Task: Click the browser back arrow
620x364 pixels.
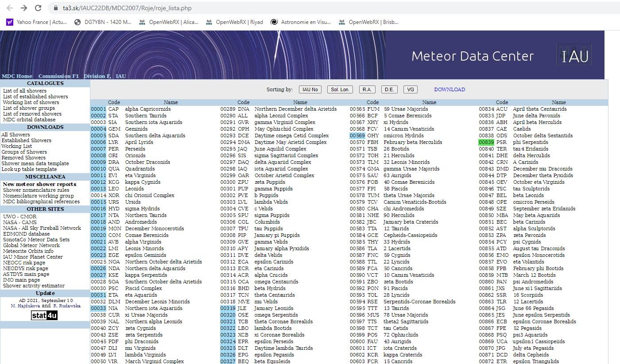Action: [x=10, y=8]
